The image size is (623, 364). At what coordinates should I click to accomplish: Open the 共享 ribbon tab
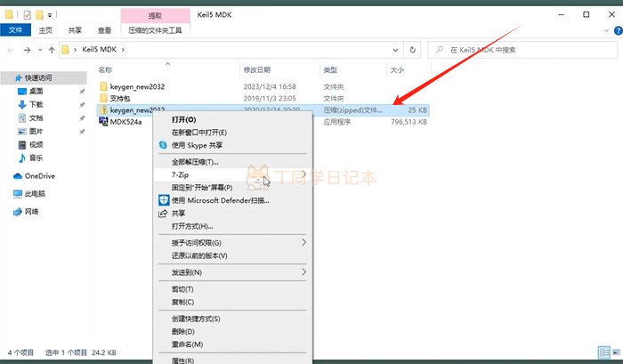75,30
